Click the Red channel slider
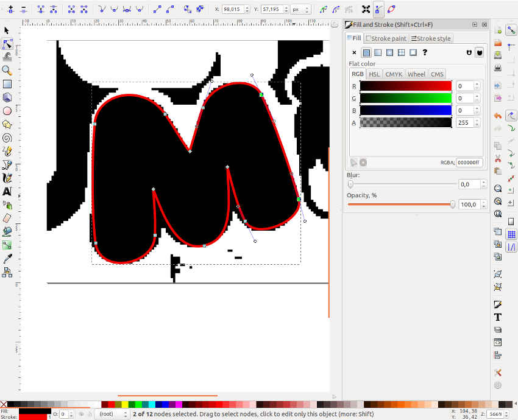 (x=406, y=86)
